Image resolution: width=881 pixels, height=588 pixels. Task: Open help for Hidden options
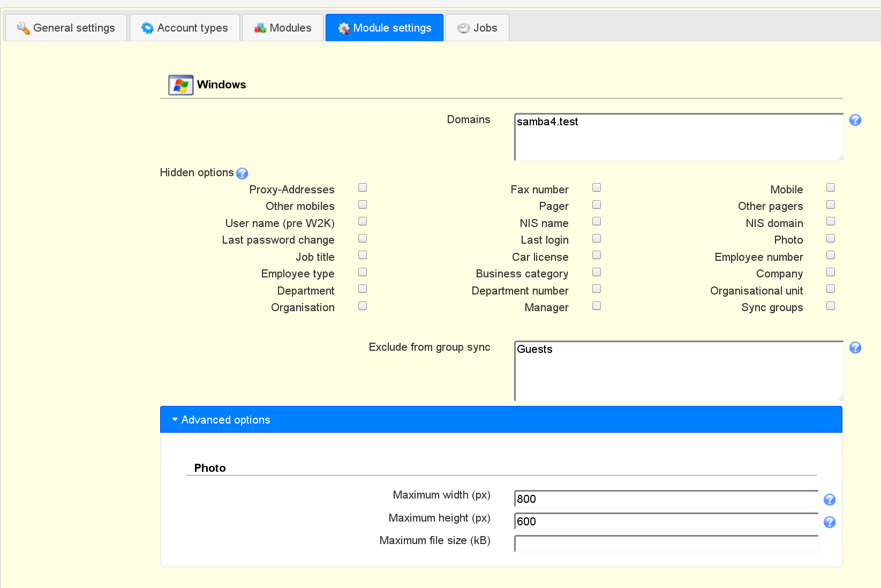click(x=242, y=174)
